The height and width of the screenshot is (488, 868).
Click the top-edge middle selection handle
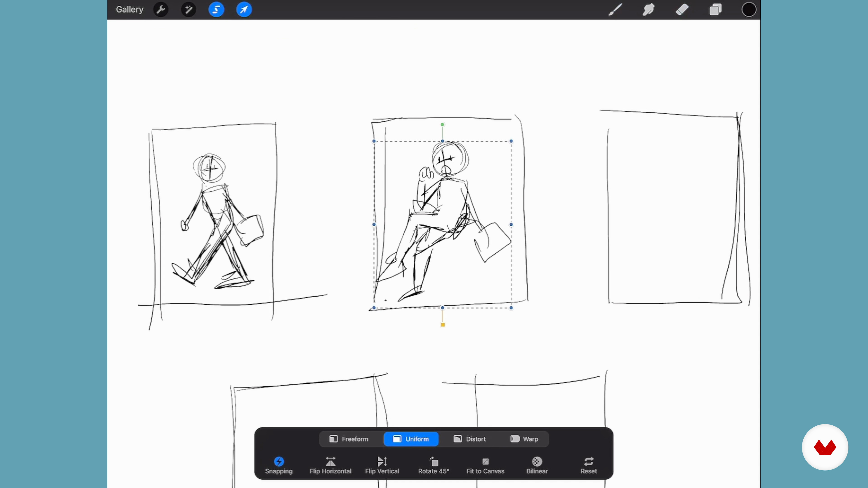coord(442,141)
